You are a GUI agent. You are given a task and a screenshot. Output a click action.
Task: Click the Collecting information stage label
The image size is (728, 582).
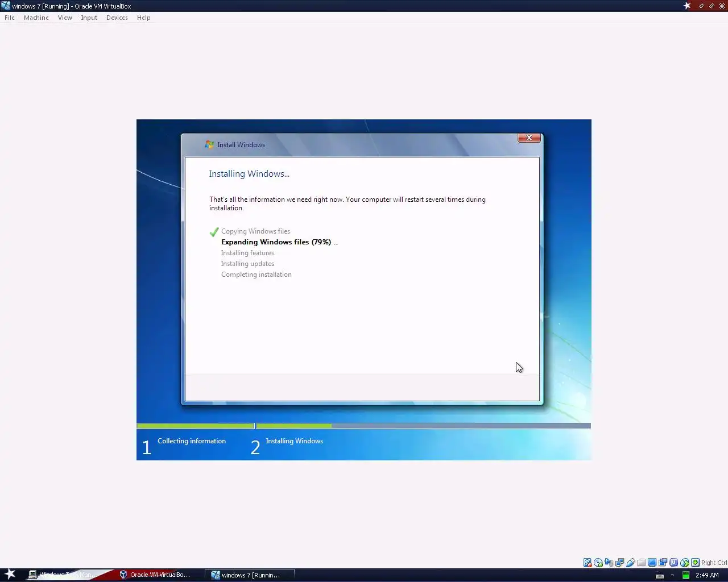tap(192, 441)
